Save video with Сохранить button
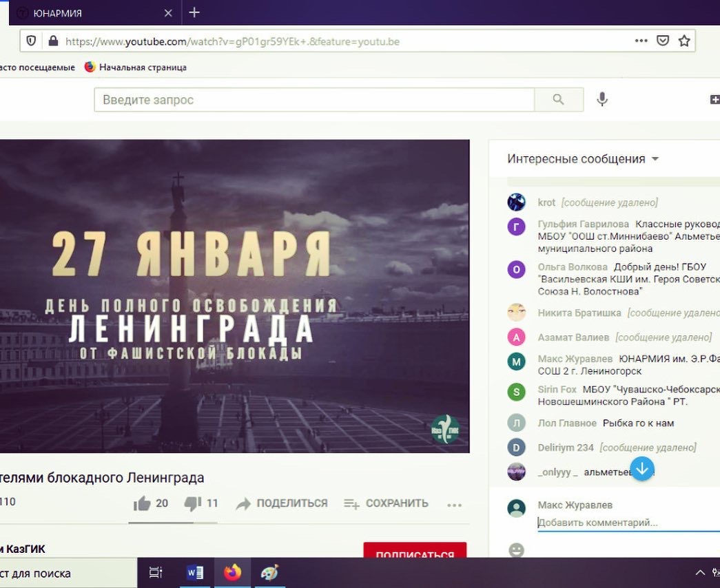720x588 pixels. tap(386, 503)
